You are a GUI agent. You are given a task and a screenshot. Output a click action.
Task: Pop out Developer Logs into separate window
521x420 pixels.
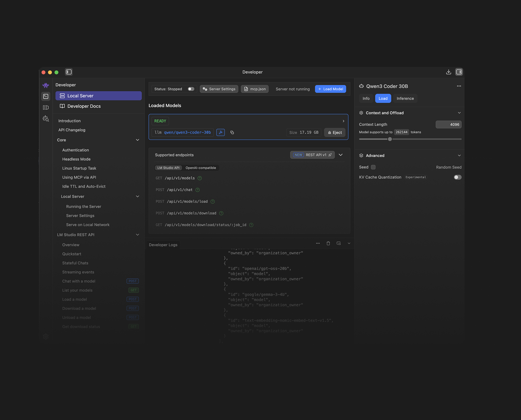click(x=338, y=243)
